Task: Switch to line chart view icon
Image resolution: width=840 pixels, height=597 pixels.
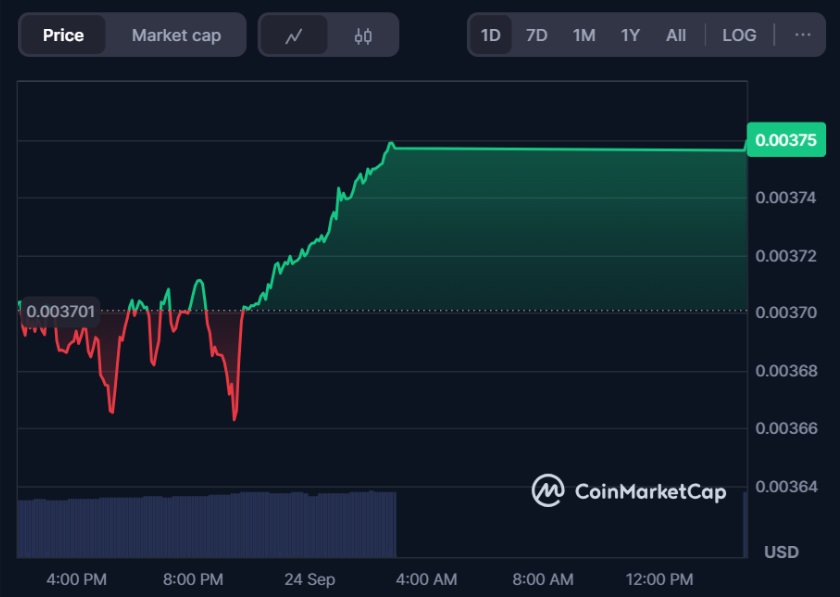Action: 293,36
